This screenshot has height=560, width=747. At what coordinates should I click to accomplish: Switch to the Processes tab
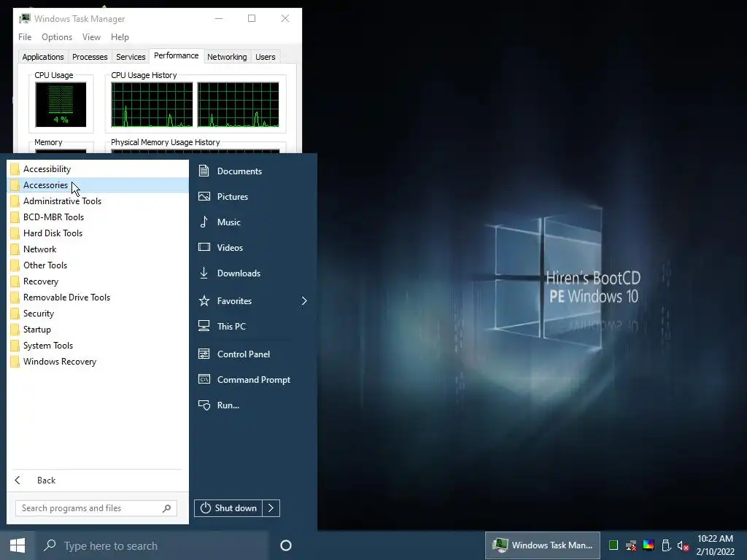tap(90, 57)
